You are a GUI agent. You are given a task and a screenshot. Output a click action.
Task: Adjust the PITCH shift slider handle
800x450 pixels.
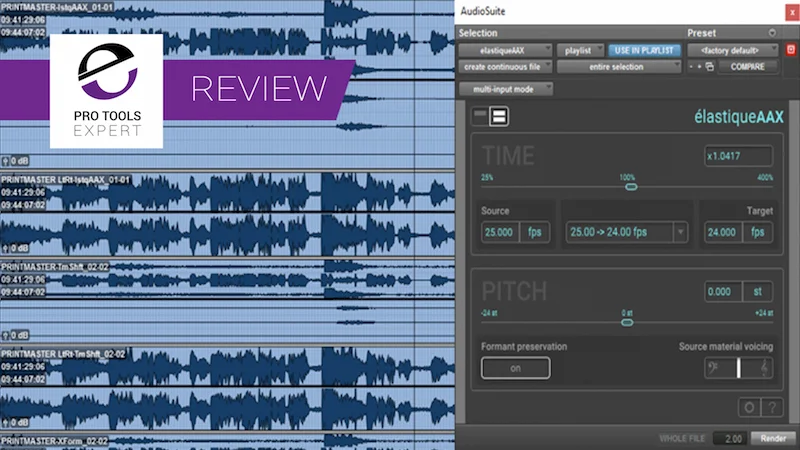pyautogui.click(x=628, y=322)
